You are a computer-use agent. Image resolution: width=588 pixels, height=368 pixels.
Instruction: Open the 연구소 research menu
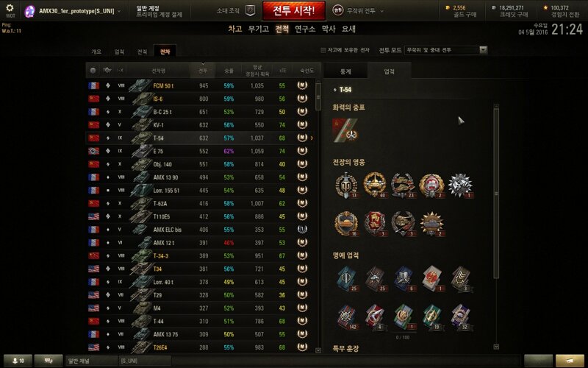(x=305, y=29)
